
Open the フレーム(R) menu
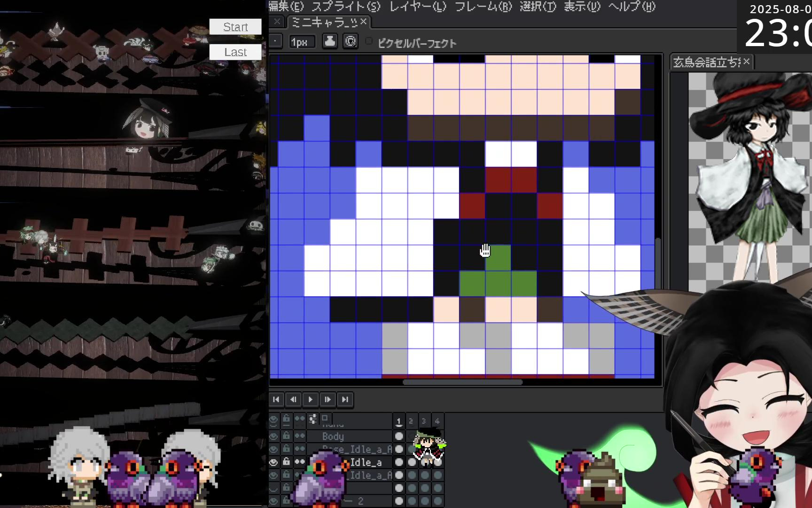pyautogui.click(x=483, y=7)
